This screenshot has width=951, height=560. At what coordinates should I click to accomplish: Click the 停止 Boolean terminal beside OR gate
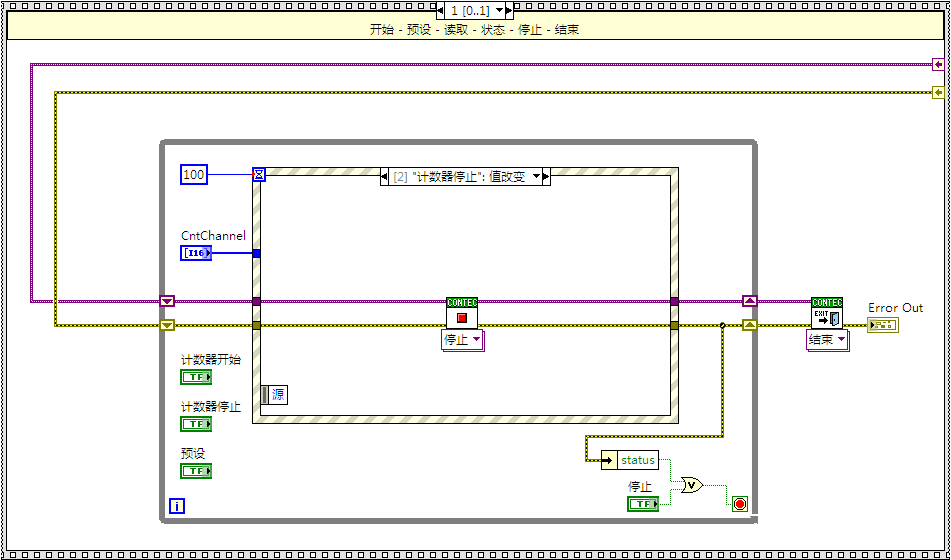pyautogui.click(x=643, y=504)
